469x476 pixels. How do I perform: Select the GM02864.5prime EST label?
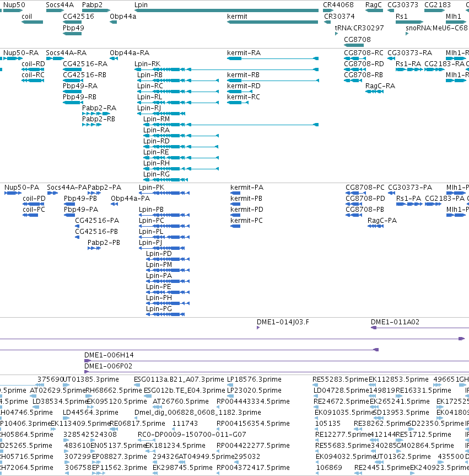(425, 446)
